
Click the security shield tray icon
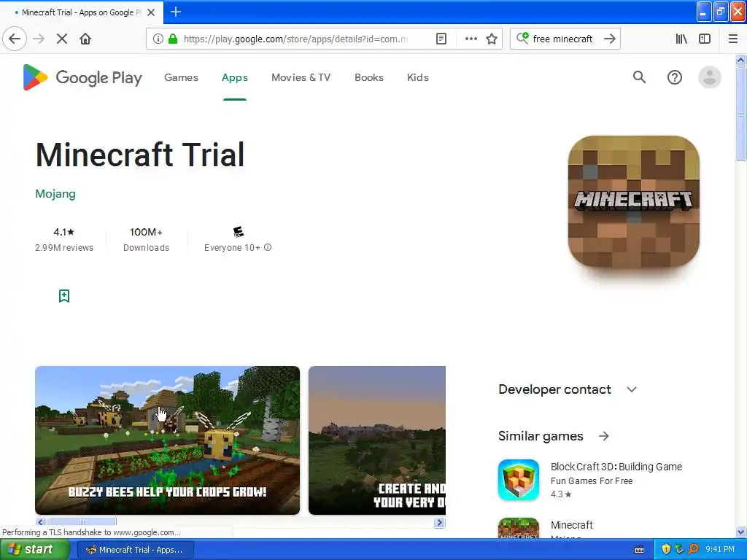666,550
